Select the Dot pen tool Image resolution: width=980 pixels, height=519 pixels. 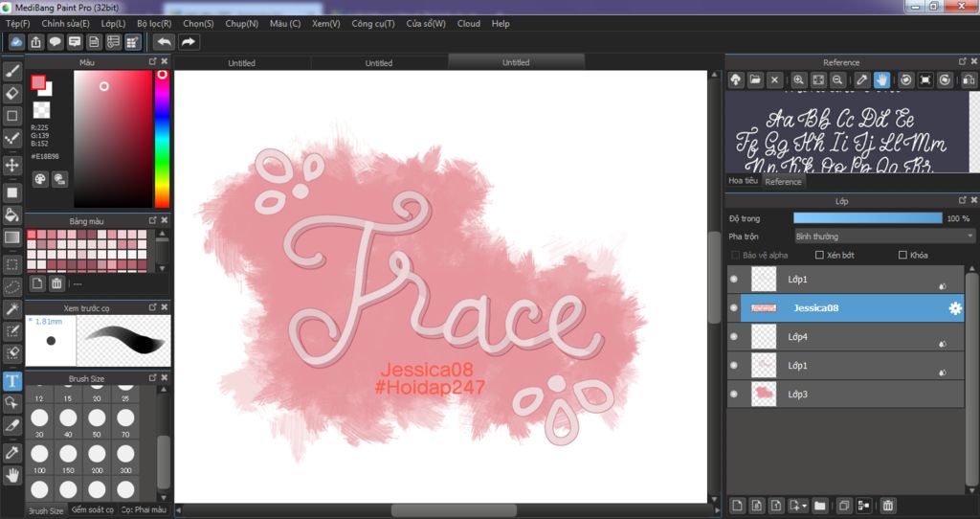(11, 138)
